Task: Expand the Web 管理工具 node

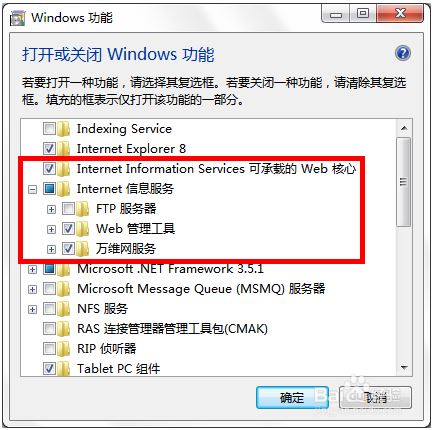Action: 51,229
